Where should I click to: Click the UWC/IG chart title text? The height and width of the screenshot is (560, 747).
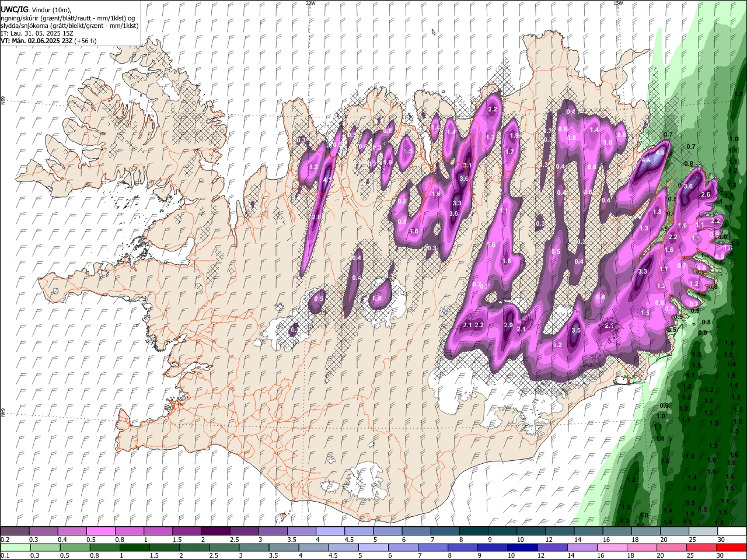pyautogui.click(x=14, y=9)
